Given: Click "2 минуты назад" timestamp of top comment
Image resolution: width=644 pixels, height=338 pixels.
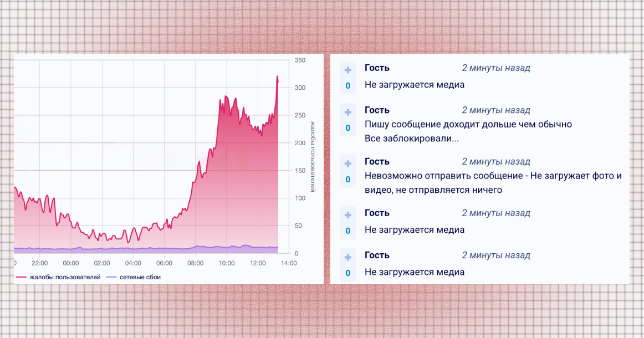Looking at the screenshot, I should point(496,68).
